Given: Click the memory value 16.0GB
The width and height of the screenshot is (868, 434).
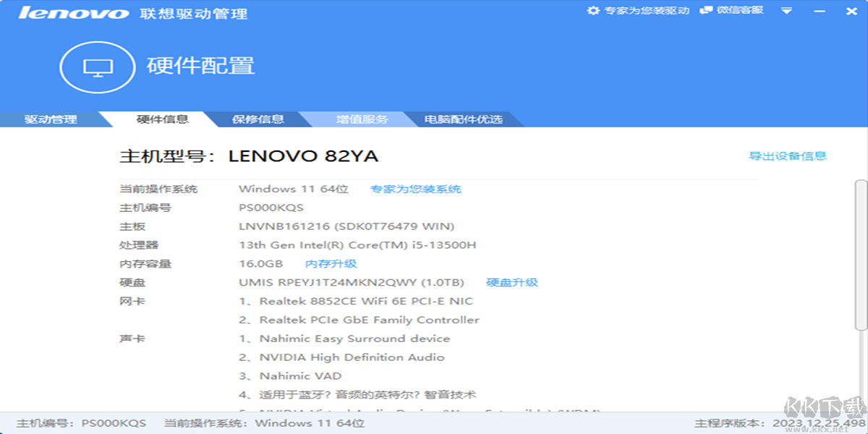Looking at the screenshot, I should [x=261, y=264].
